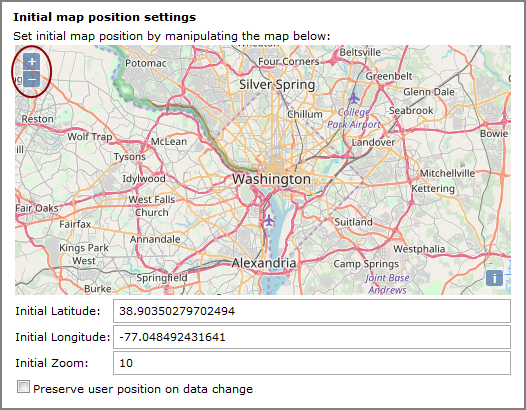
Task: Click the Kings Park West label
Action: (x=84, y=254)
